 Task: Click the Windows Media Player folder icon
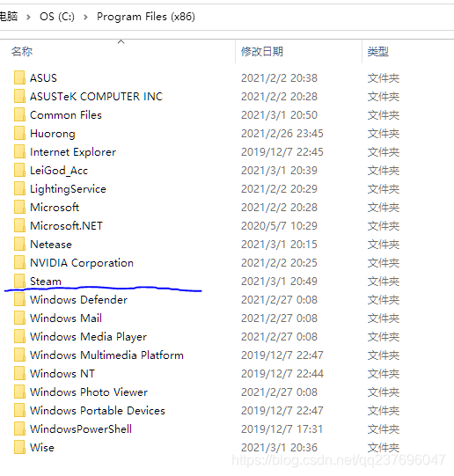(x=19, y=337)
